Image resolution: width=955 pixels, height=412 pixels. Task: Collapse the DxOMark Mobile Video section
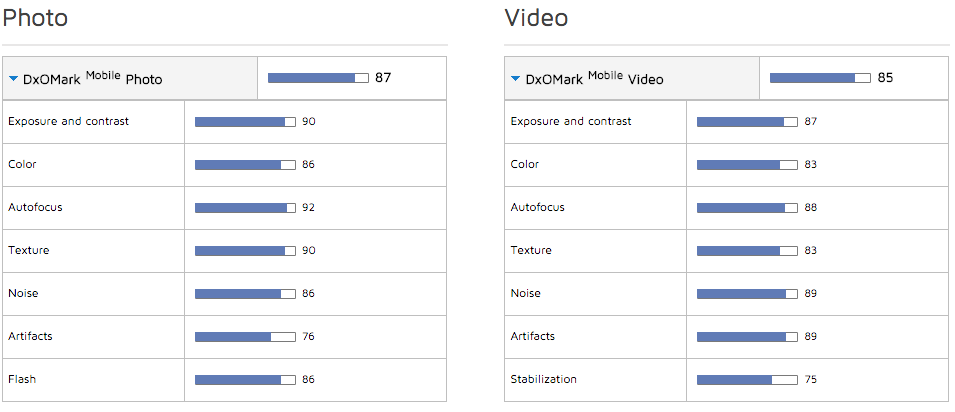515,78
